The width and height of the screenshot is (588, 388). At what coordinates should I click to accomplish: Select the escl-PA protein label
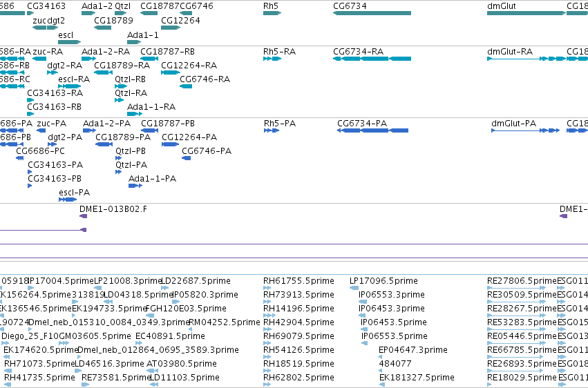74,193
